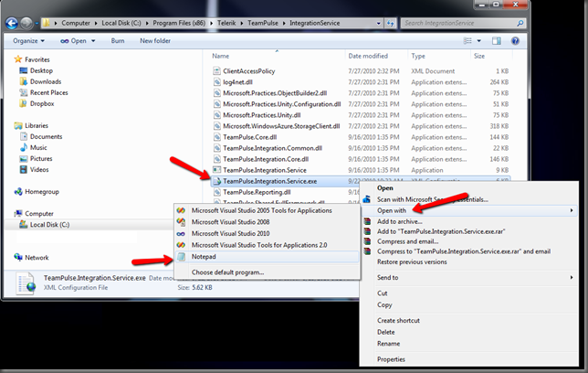Screen dimensions: 588x373
Task: Click the Videos library icon
Action: (x=23, y=169)
